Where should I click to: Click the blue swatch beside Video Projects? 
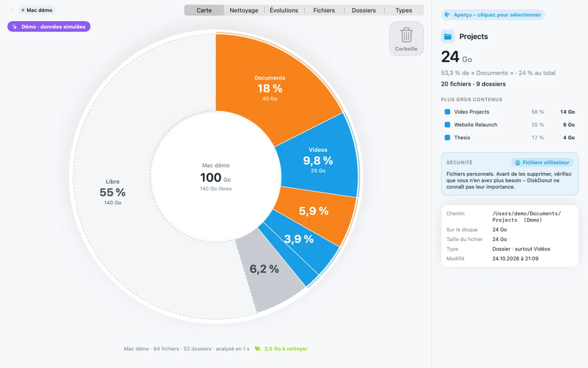(447, 112)
